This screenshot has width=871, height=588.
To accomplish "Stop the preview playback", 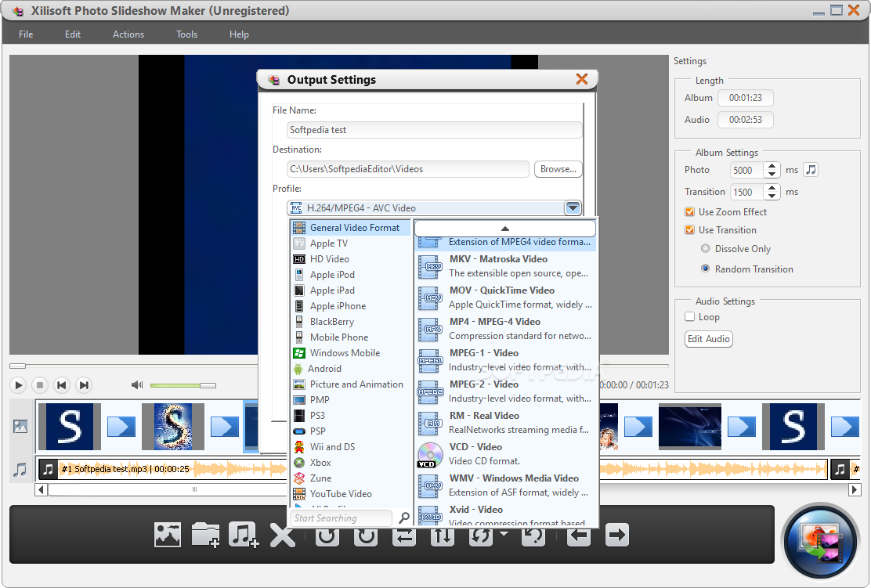I will (39, 384).
